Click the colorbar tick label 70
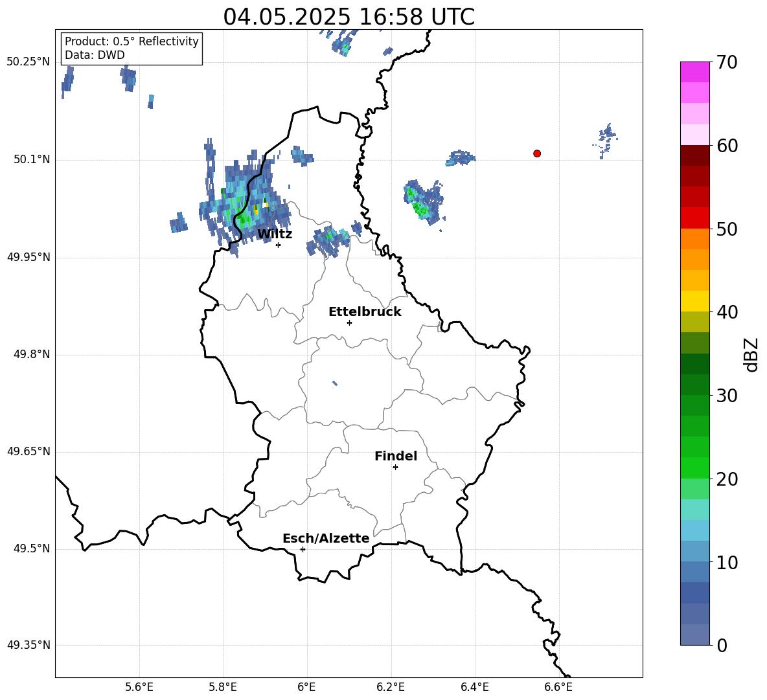The image size is (767, 700). [727, 63]
